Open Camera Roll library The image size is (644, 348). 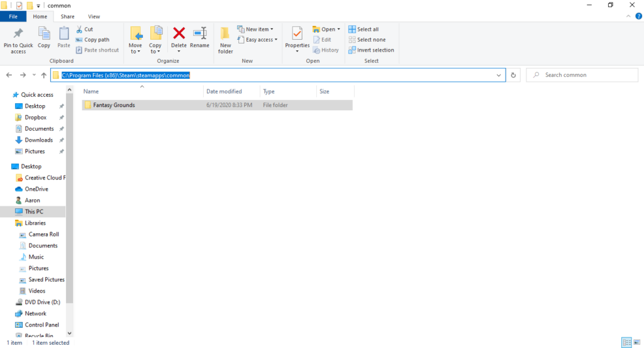pyautogui.click(x=43, y=234)
